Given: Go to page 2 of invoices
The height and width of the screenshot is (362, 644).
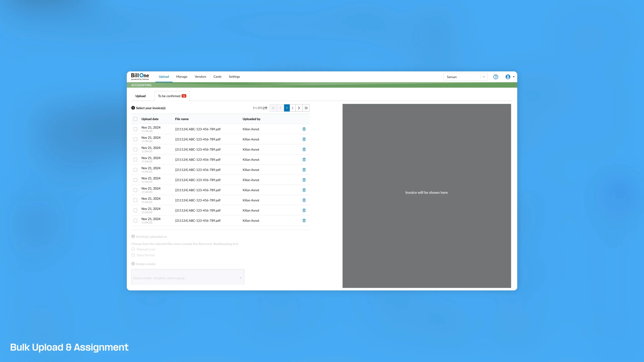Looking at the screenshot, I should 292,108.
